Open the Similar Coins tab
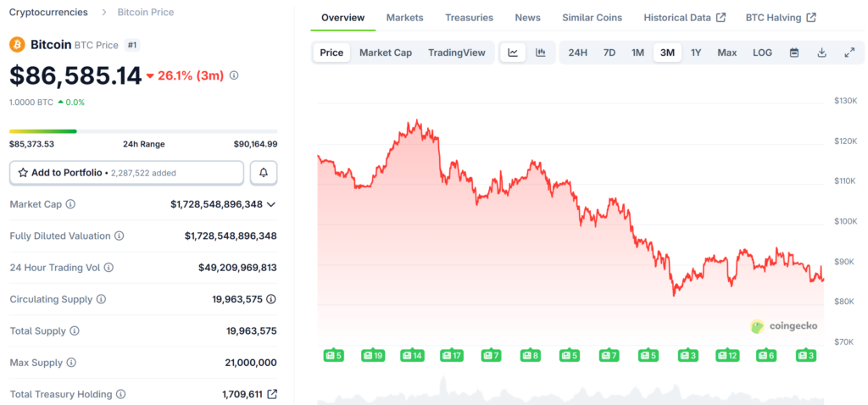 592,17
